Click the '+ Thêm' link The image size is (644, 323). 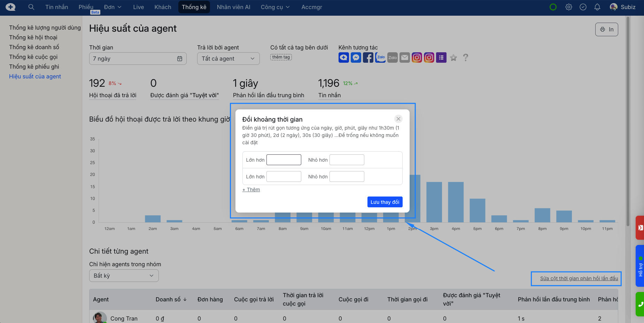[x=251, y=190]
